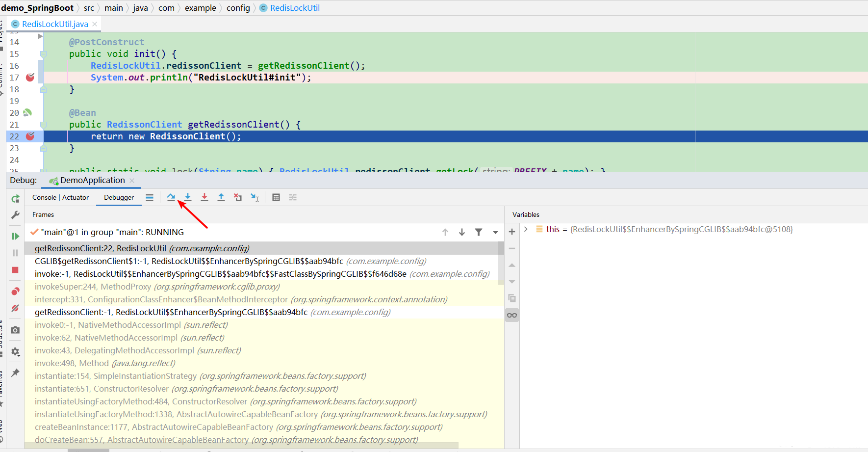This screenshot has width=868, height=452.
Task: Switch to the Console | Actuator tab
Action: [61, 197]
